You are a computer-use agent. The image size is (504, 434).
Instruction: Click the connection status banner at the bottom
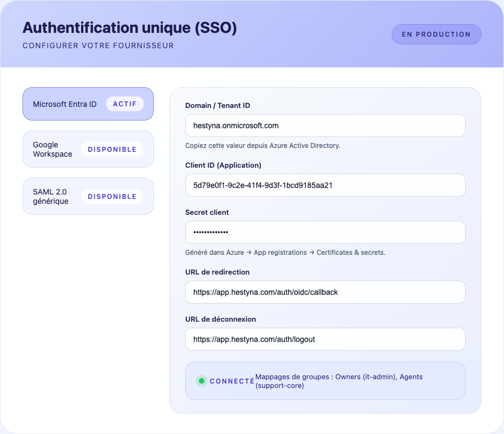(325, 380)
